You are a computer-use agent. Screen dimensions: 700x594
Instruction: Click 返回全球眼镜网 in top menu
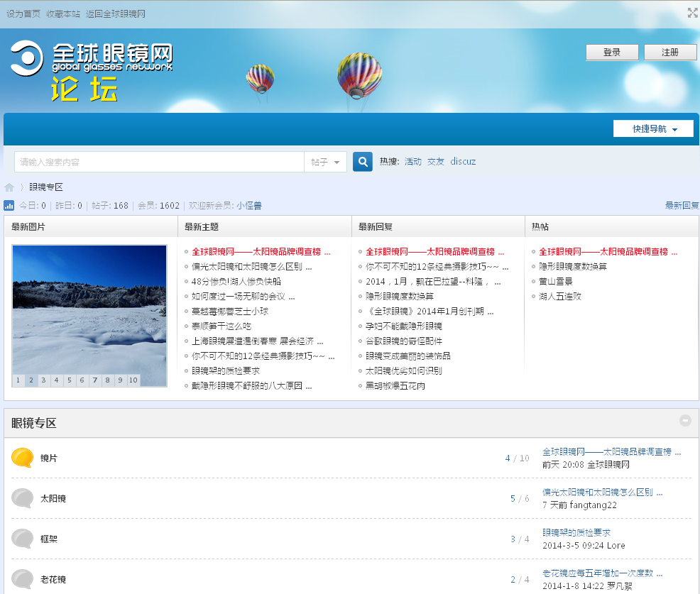click(x=116, y=13)
